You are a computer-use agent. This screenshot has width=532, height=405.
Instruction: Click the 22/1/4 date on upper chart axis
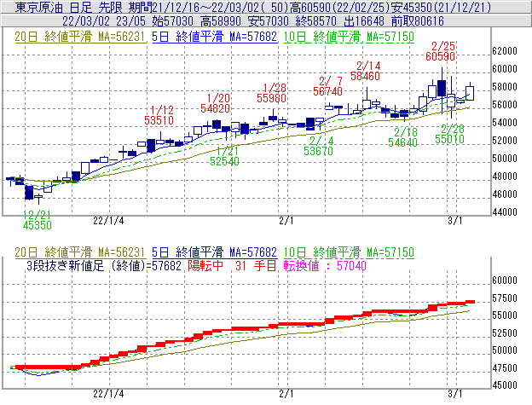(x=108, y=221)
